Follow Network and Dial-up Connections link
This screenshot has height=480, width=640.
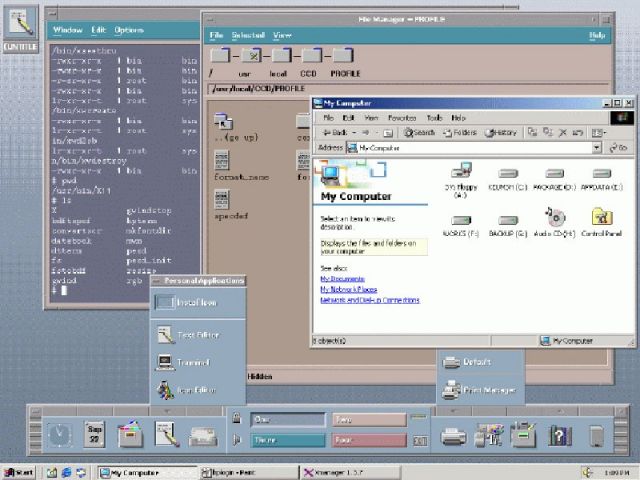[x=370, y=300]
